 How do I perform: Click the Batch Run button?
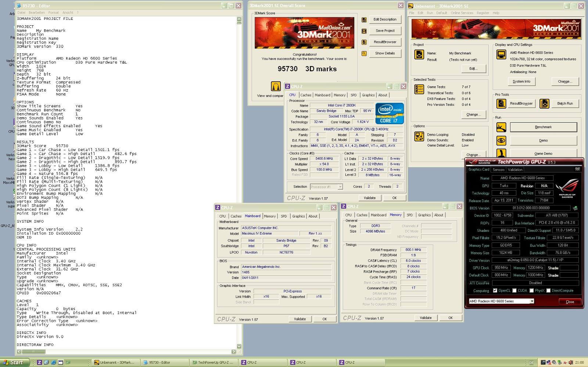(565, 104)
